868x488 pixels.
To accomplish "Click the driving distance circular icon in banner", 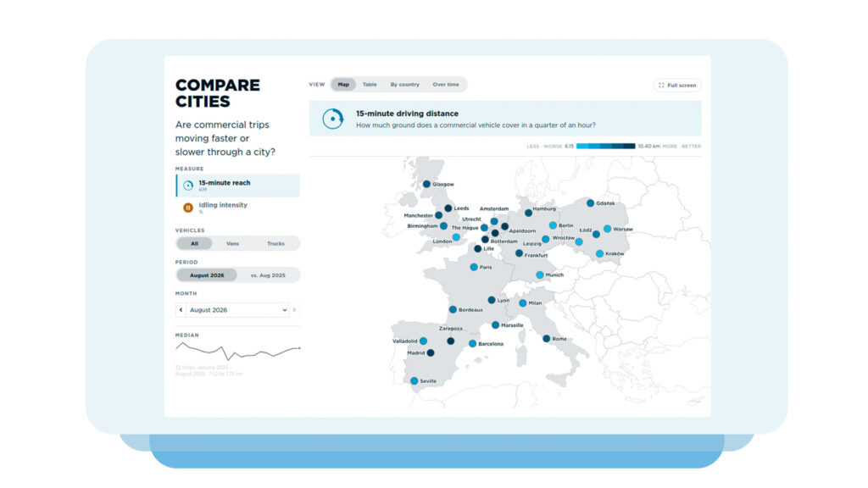I will (x=332, y=119).
